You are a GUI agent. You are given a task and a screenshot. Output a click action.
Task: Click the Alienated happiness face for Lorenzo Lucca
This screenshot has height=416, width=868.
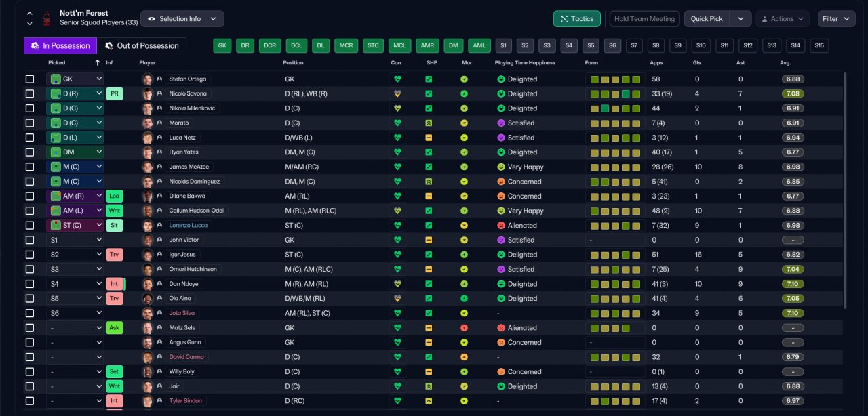pos(501,226)
